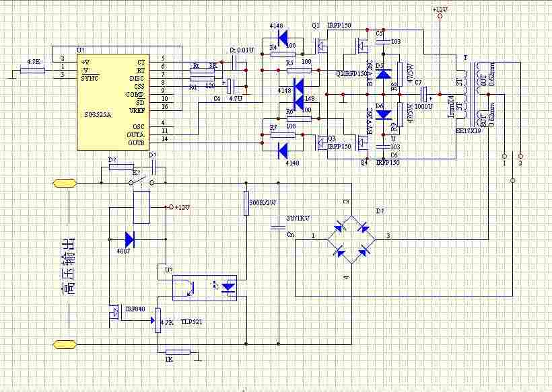
Task: Click the '1mmX4' winding label
Action: (x=450, y=106)
